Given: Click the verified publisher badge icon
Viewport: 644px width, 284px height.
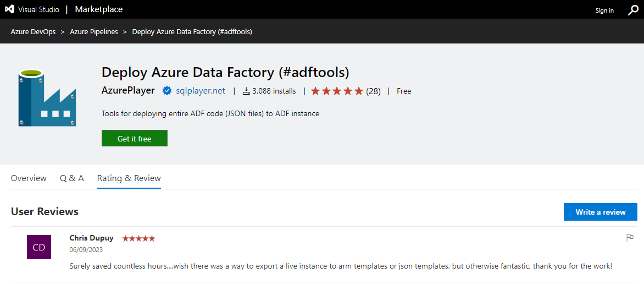Looking at the screenshot, I should click(166, 91).
